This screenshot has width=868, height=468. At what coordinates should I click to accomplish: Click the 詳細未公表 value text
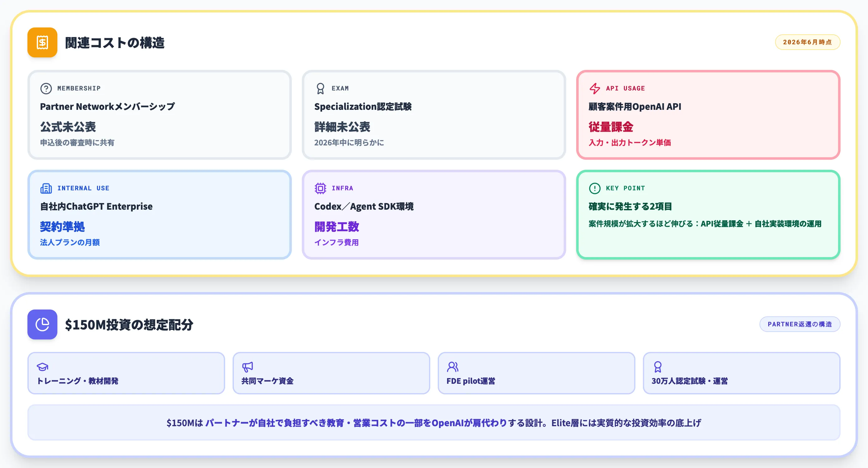pyautogui.click(x=342, y=127)
